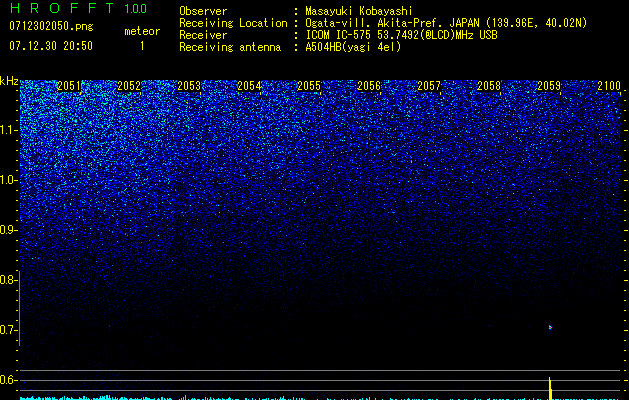This screenshot has width=629, height=400.
Task: Click the 'meteor' count label
Action: pos(142,31)
